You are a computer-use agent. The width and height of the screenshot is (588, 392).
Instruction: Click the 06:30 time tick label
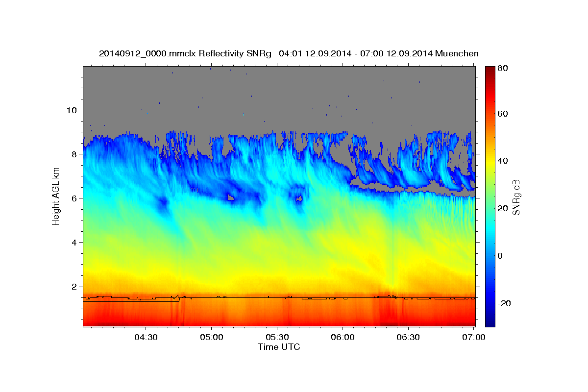(408, 337)
